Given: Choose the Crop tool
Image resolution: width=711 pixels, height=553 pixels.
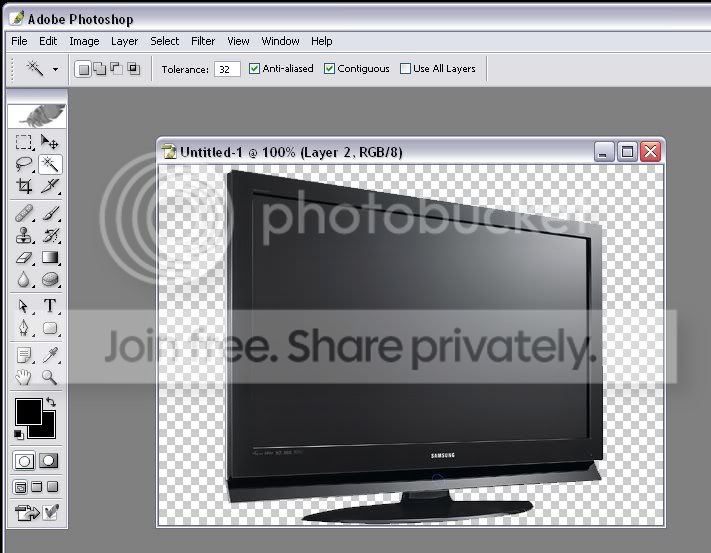Looking at the screenshot, I should (24, 186).
